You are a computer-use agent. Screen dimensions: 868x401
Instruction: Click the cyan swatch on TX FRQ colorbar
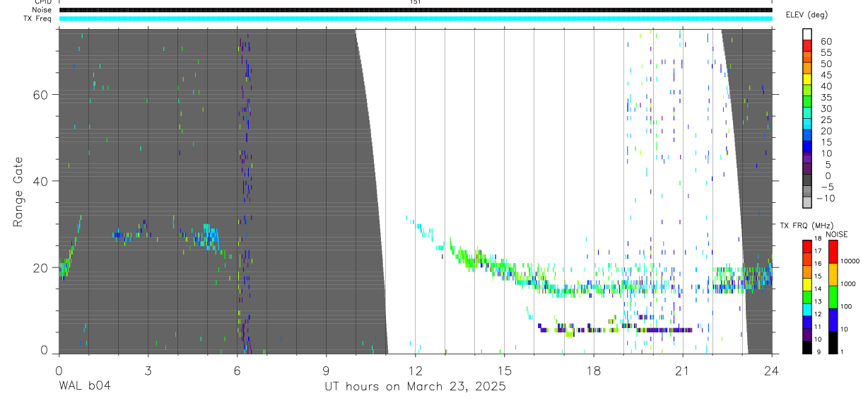[807, 311]
